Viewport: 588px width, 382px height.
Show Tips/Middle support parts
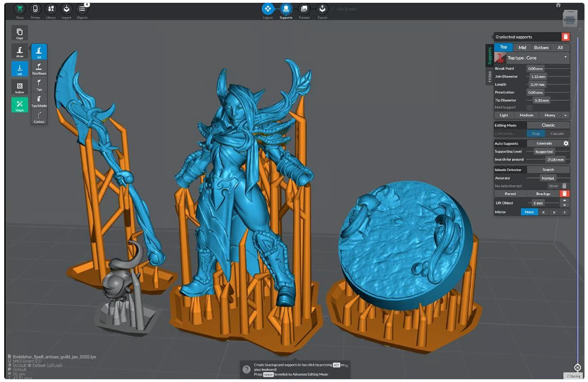click(x=39, y=100)
